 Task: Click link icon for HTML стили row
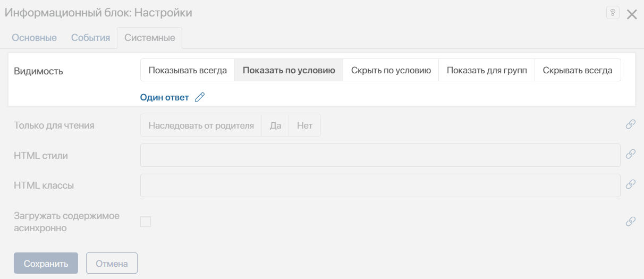click(631, 154)
